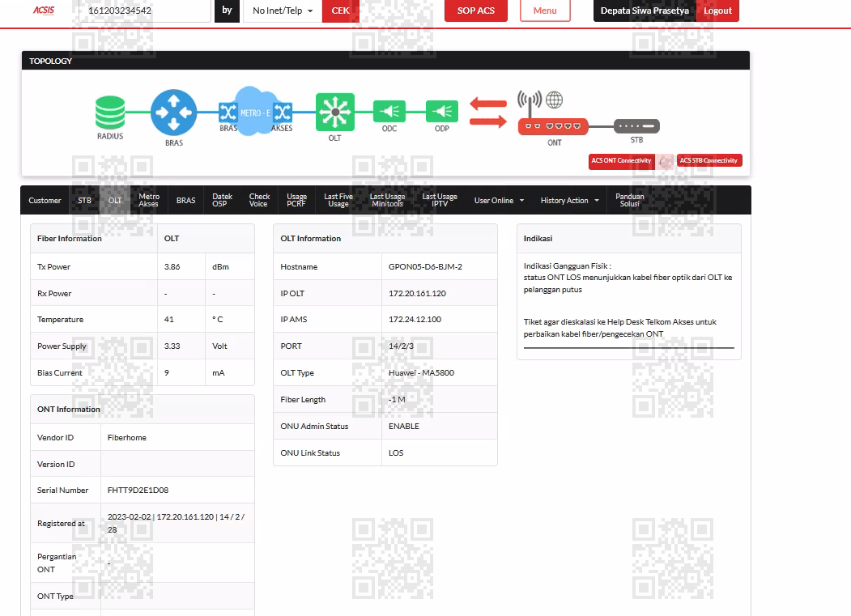Open the Metro Akses tab
Screen dimensions: 851x616
click(x=149, y=200)
